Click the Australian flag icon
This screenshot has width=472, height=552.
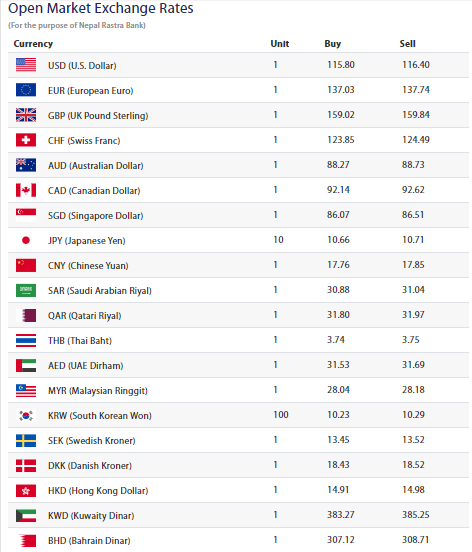[x=26, y=165]
